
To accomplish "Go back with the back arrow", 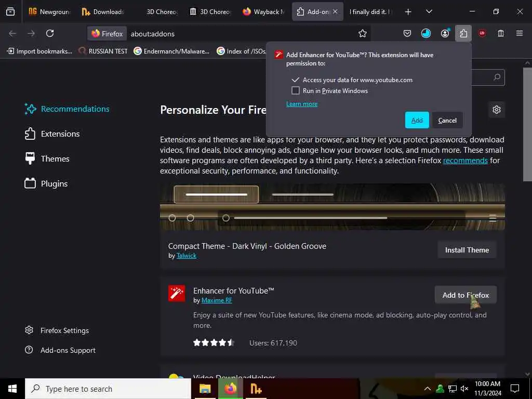I will pos(12,33).
